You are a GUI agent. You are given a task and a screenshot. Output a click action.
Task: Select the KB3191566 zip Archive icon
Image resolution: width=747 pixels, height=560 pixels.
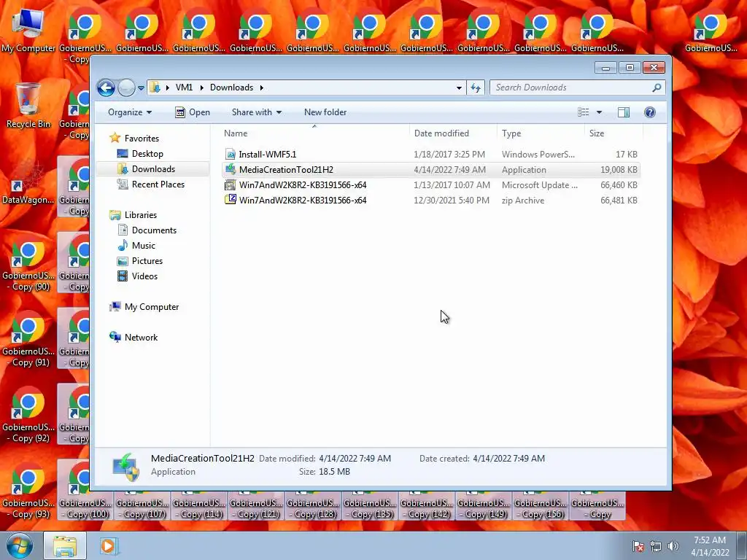[231, 200]
